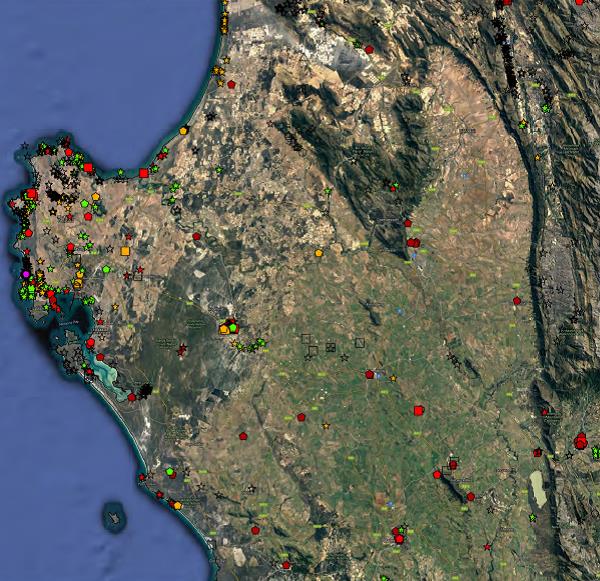Click the pale lake in the southeast

coord(539,489)
